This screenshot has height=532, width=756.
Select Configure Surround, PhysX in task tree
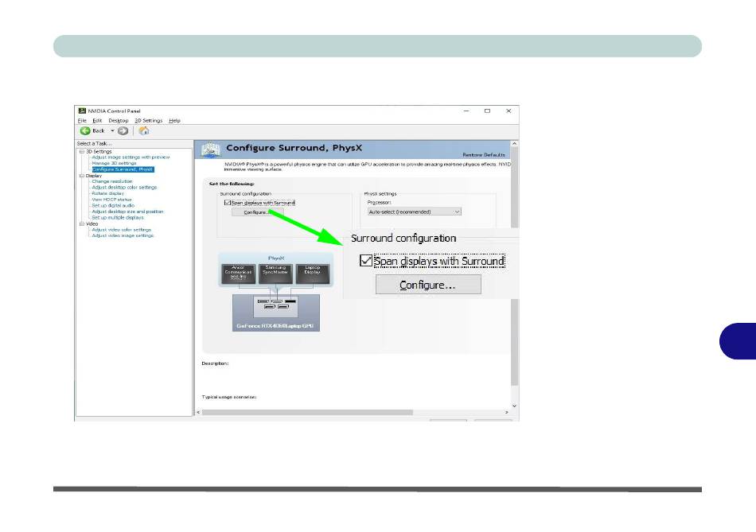point(123,169)
